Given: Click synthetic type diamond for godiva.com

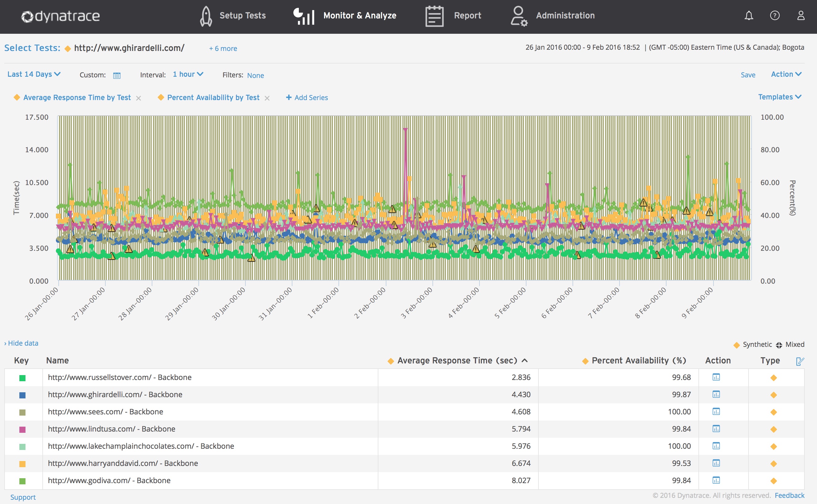Looking at the screenshot, I should 774,481.
